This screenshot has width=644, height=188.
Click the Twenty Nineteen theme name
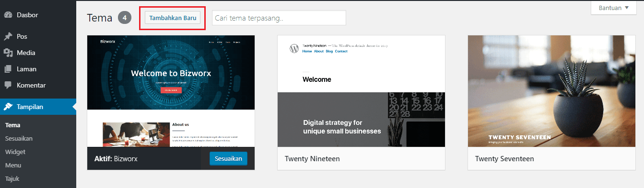[313, 158]
